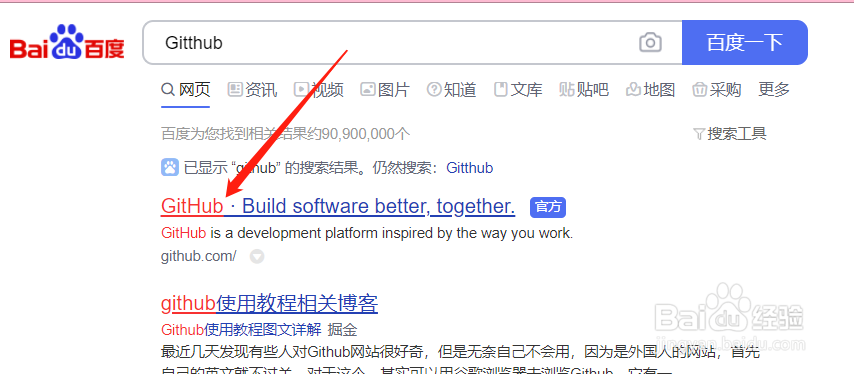The height and width of the screenshot is (374, 854).
Task: Open GitHub Build software better result
Action: click(x=338, y=206)
